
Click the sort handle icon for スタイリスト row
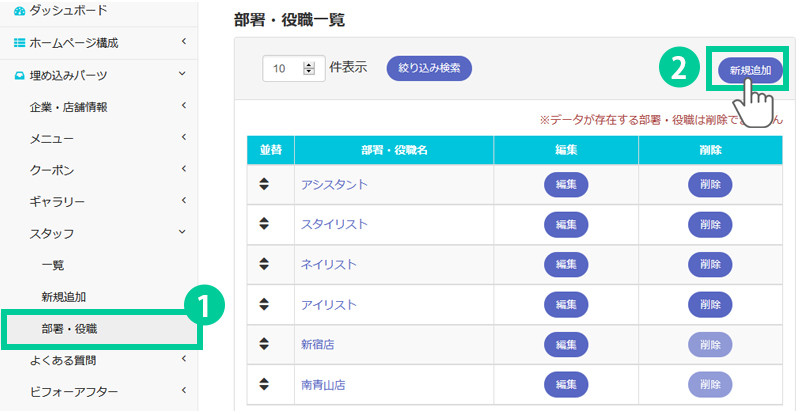(265, 224)
